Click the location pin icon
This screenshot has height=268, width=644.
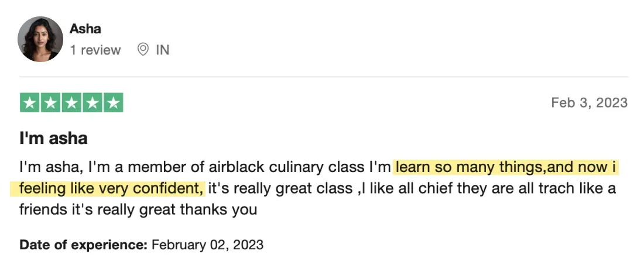point(142,50)
